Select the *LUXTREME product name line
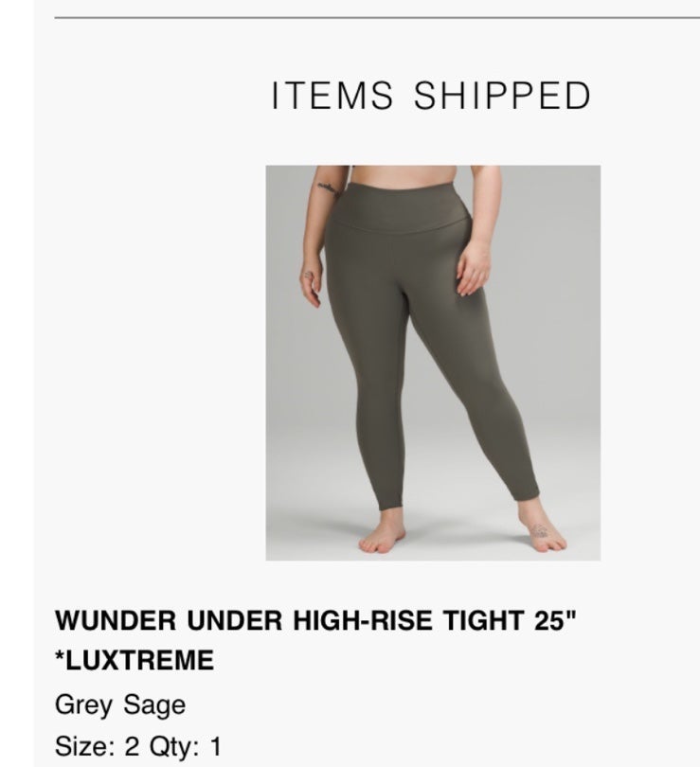700x767 pixels. (135, 660)
